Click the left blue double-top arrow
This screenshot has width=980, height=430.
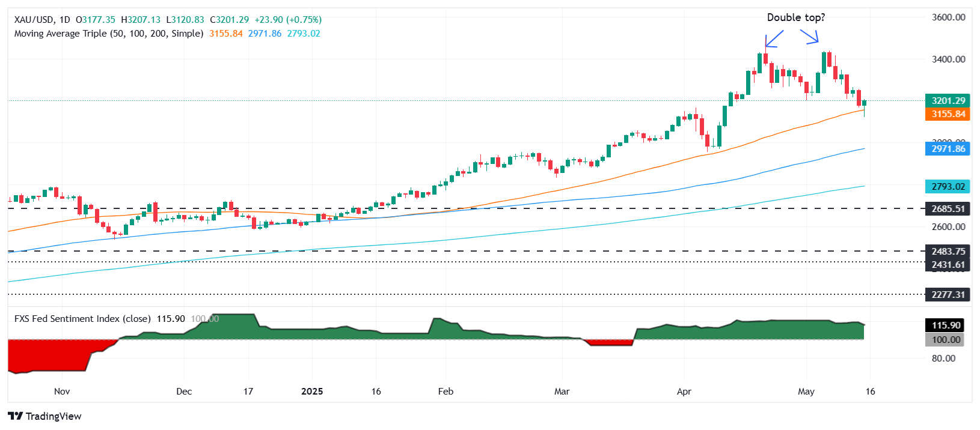pos(774,38)
